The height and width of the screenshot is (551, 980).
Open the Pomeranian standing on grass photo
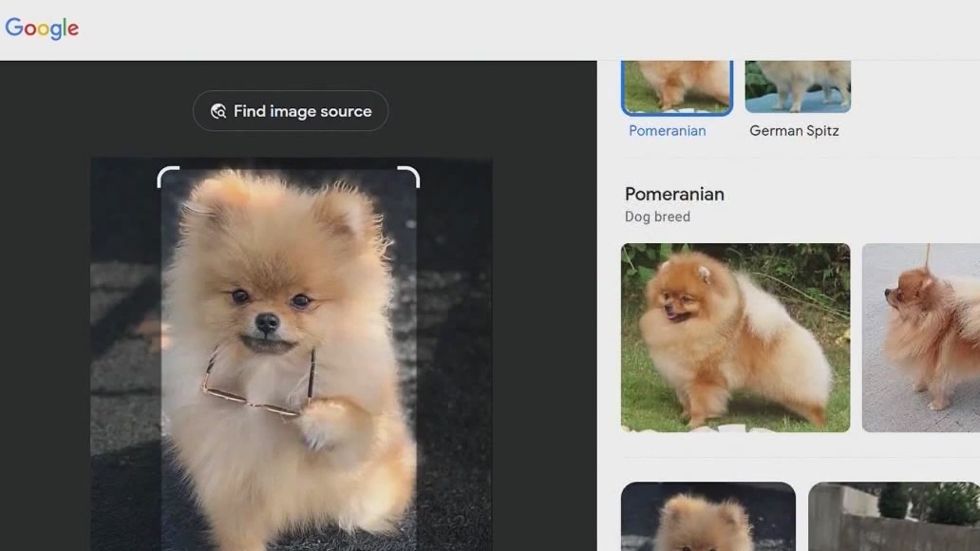736,338
